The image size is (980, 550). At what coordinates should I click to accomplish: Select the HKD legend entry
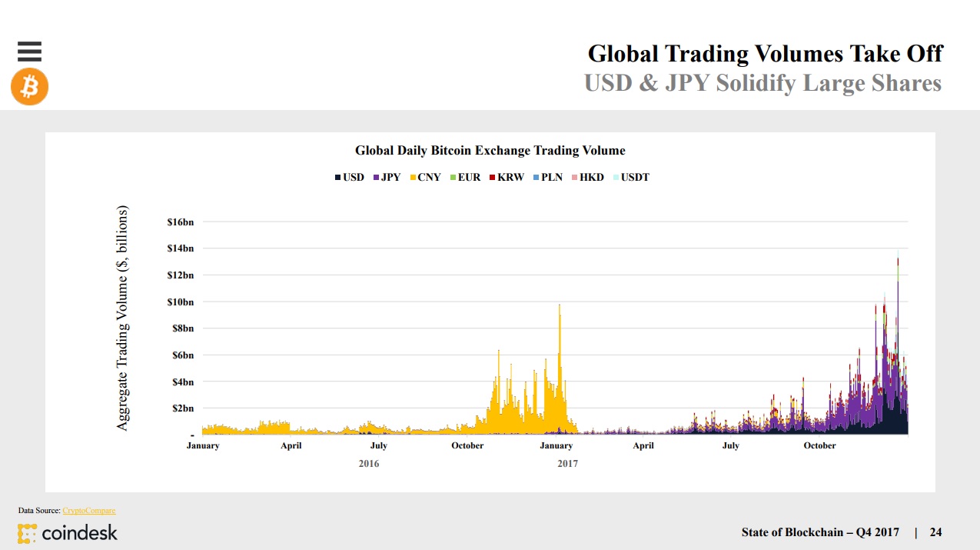point(587,178)
